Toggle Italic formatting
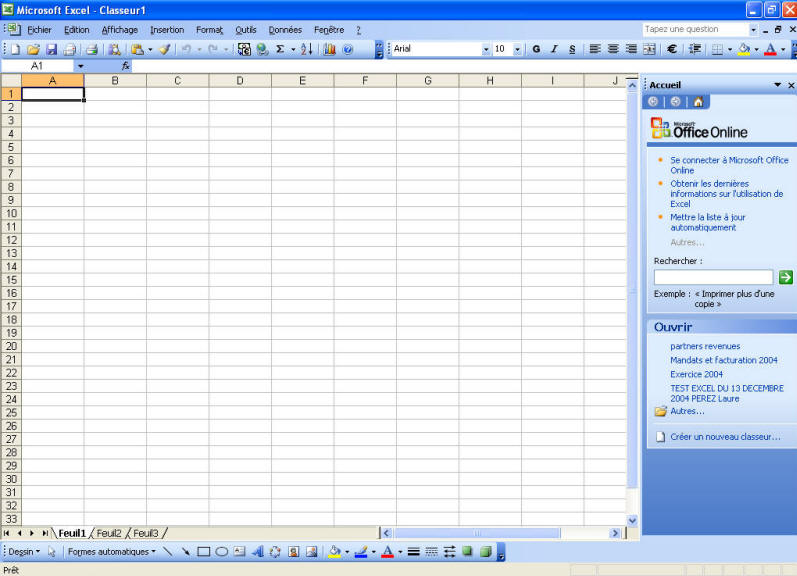The image size is (797, 576). (554, 49)
